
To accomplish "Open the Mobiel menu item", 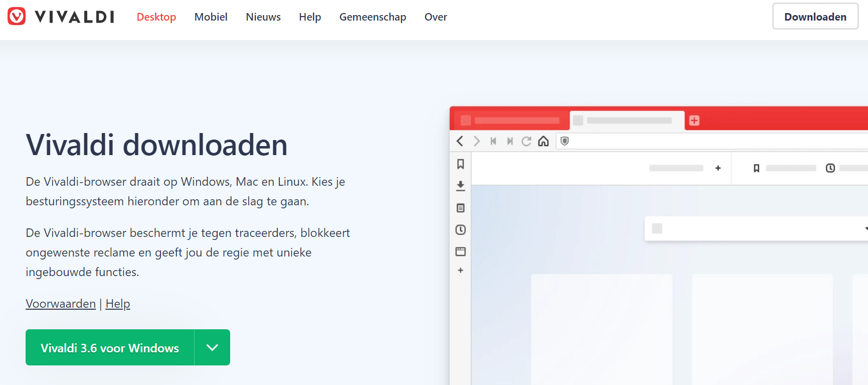I will coord(211,17).
